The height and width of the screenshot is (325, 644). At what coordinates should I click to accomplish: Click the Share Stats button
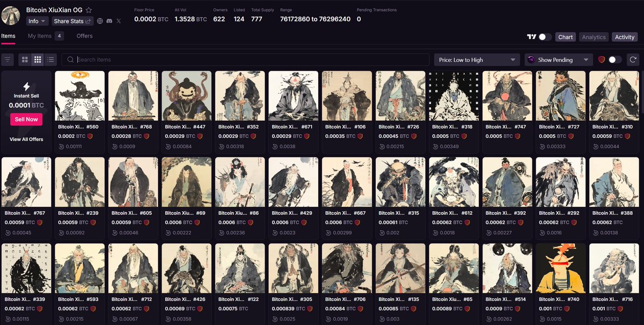[72, 21]
